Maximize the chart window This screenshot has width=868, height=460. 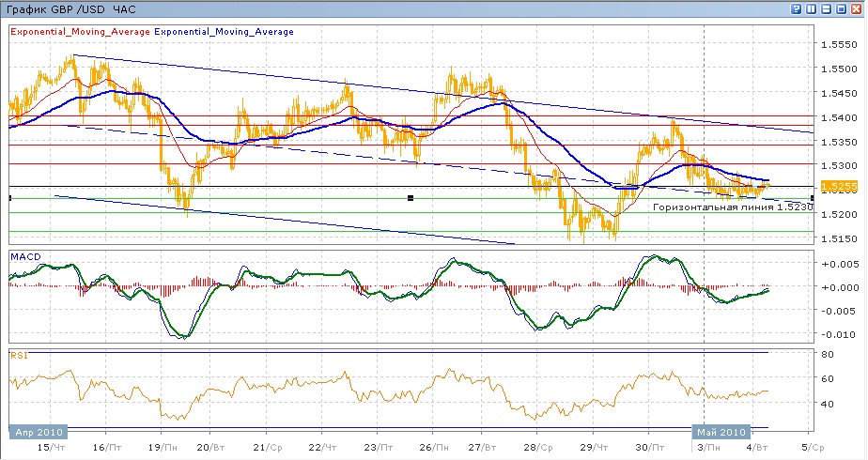tap(843, 8)
